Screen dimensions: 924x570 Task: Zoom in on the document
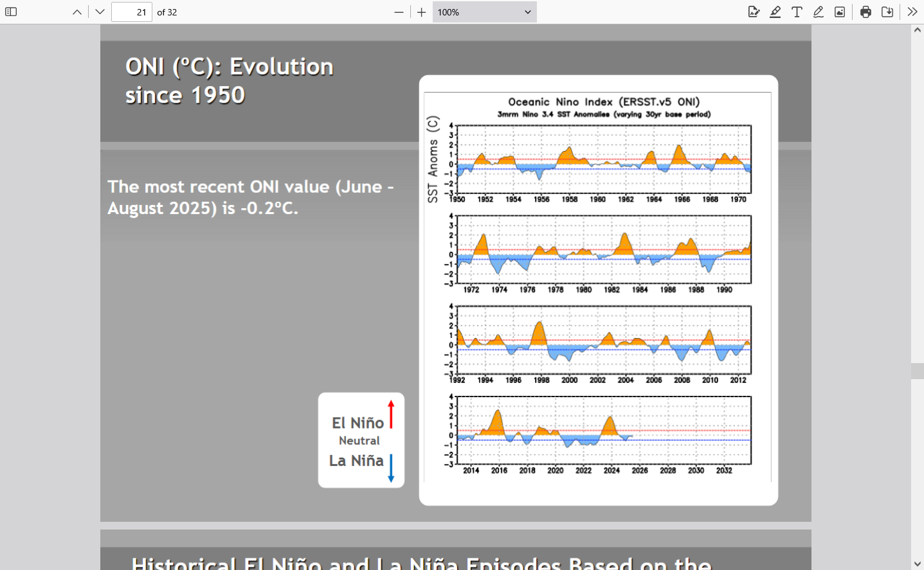pyautogui.click(x=421, y=12)
